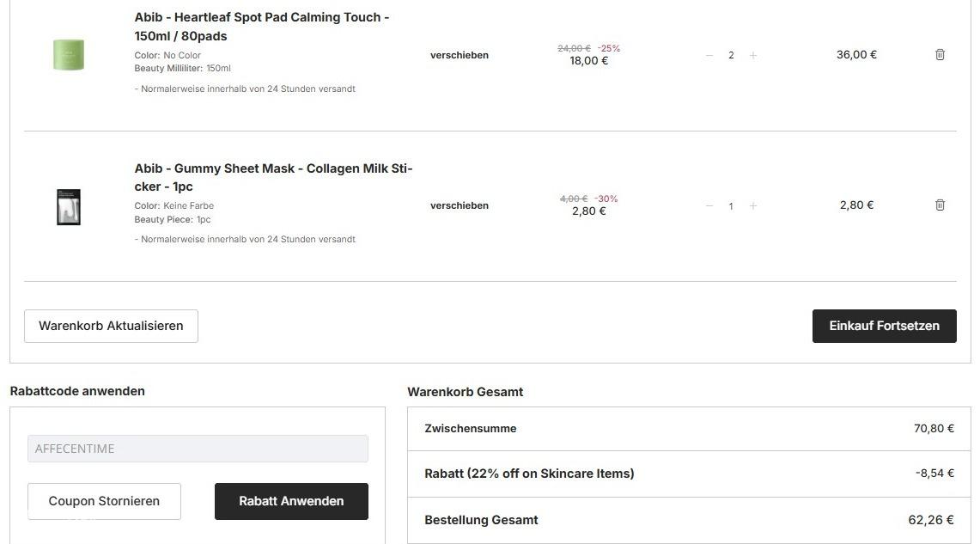The image size is (980, 544).
Task: Click verschieben for Gummy Sheet Mask
Action: click(460, 205)
